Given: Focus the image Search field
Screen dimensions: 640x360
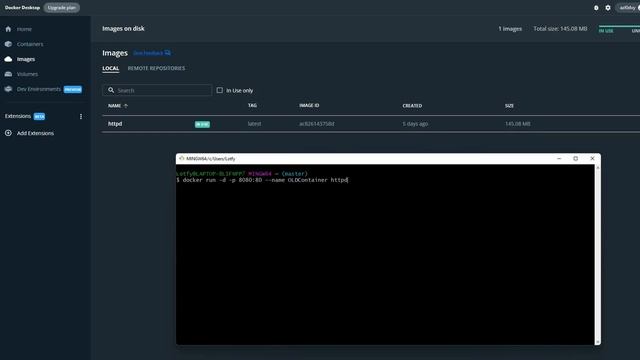Looking at the screenshot, I should point(157,90).
